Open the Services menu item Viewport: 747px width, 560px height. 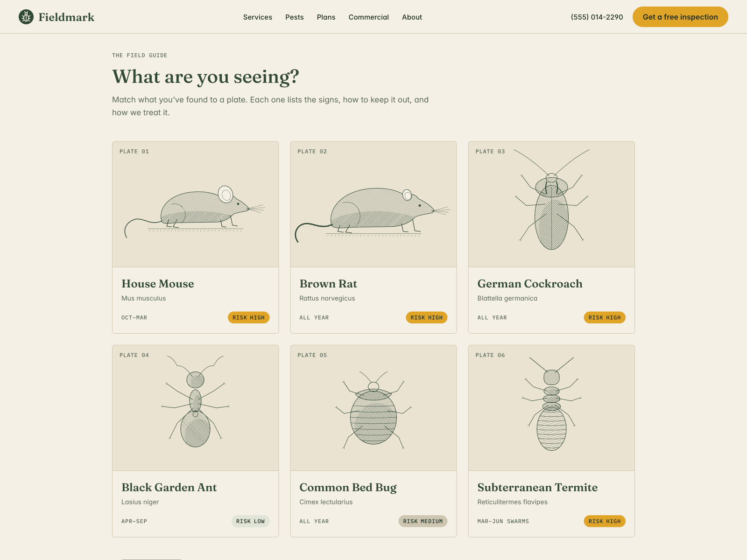[258, 17]
